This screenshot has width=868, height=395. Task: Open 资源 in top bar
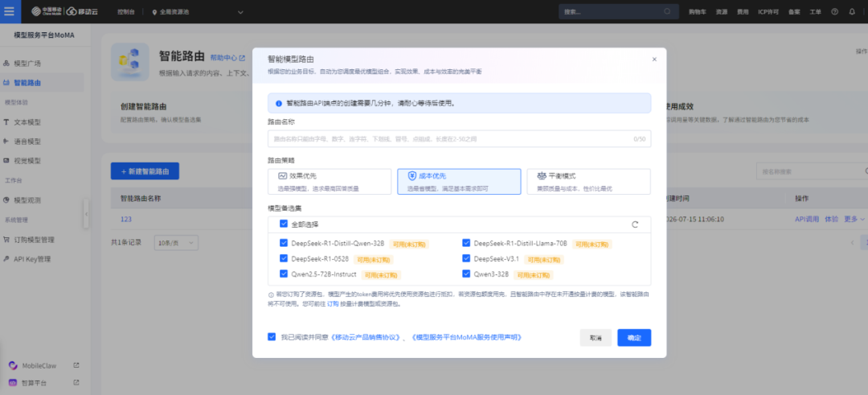pyautogui.click(x=721, y=11)
